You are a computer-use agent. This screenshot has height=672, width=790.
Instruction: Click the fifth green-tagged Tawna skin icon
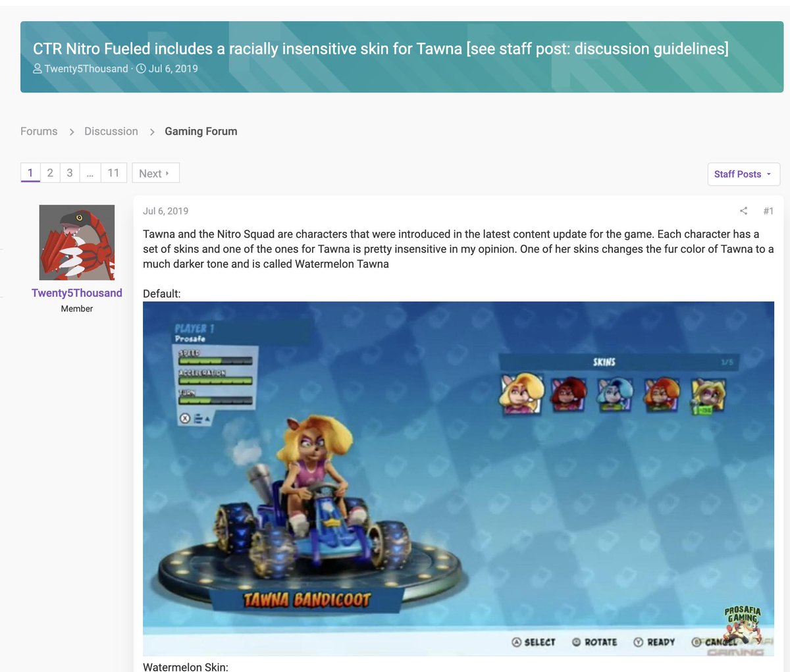pyautogui.click(x=708, y=395)
